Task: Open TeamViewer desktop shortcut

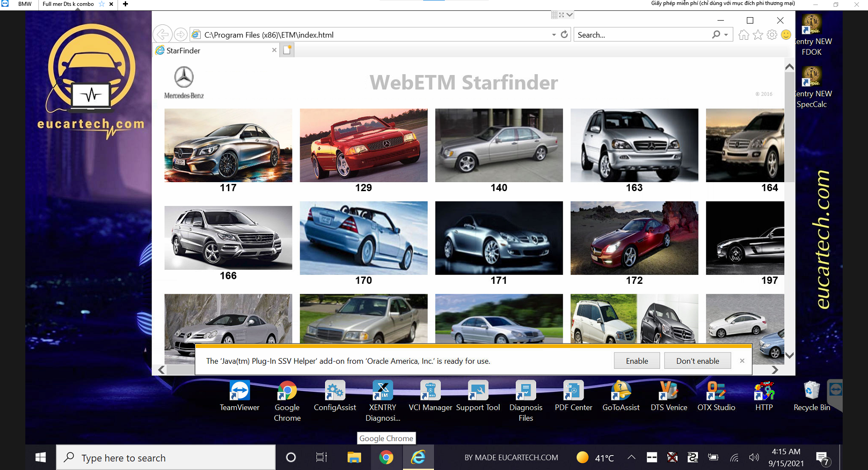Action: coord(240,396)
